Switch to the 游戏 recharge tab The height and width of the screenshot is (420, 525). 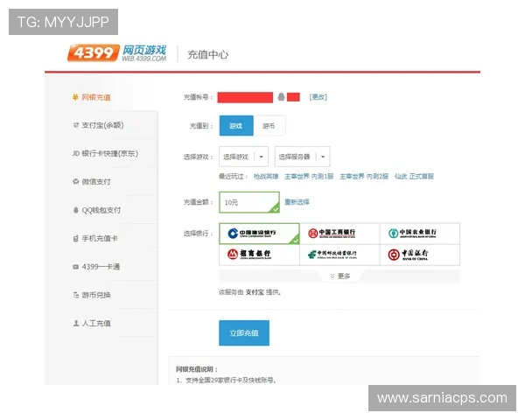[x=235, y=126]
